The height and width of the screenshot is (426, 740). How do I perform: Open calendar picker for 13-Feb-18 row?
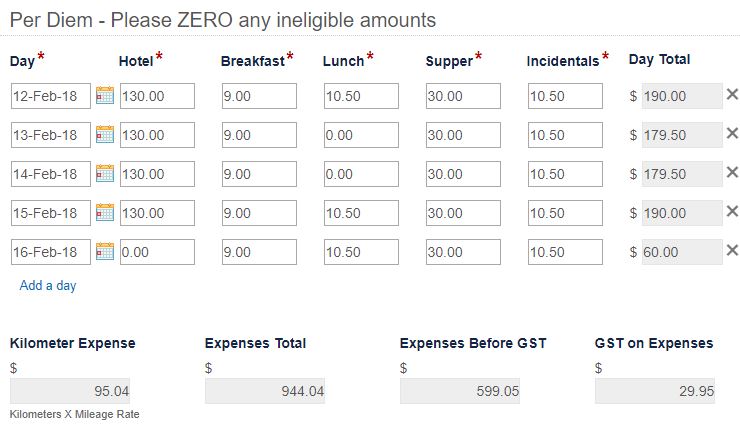coord(105,134)
